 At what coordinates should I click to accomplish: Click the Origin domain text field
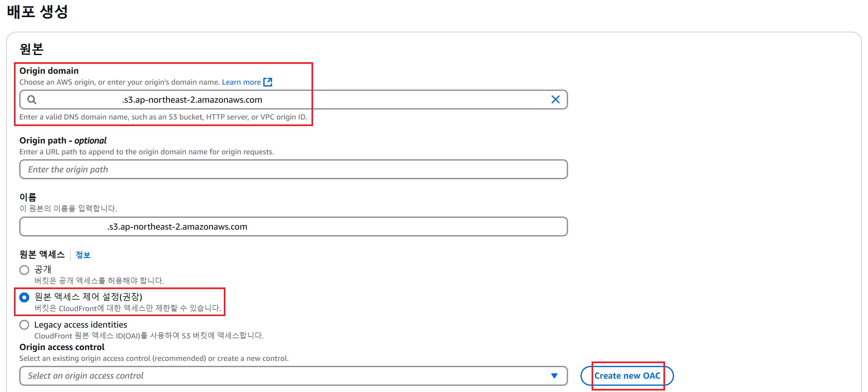pos(337,100)
